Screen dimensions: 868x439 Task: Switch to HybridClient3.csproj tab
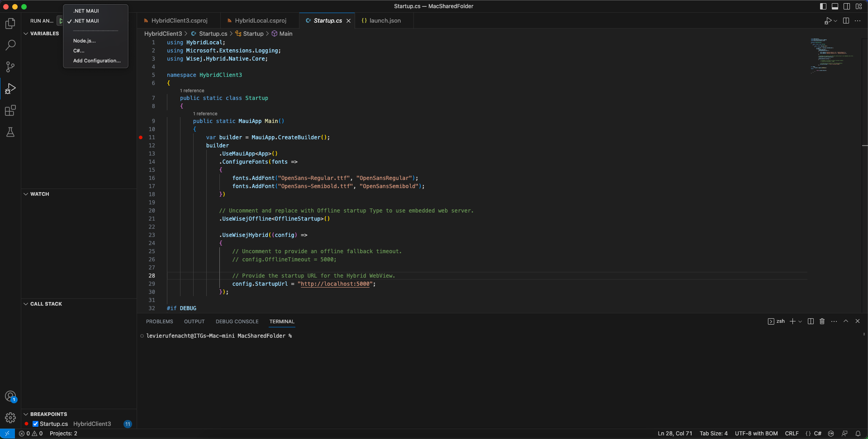pos(179,21)
